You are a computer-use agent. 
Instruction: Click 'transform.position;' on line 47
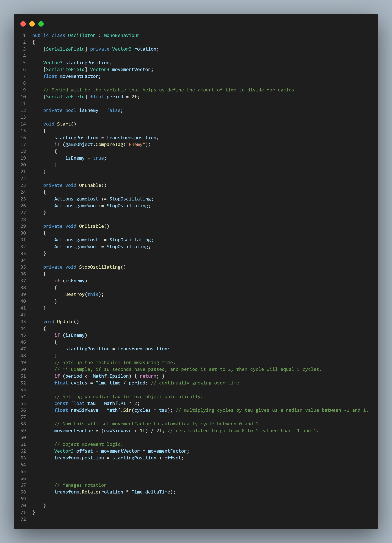144,349
